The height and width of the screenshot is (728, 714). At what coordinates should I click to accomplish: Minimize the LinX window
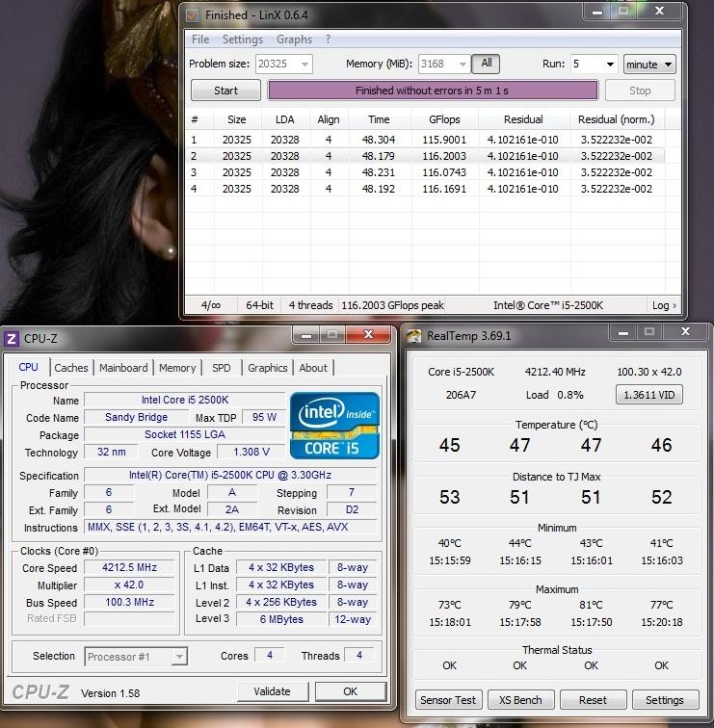click(597, 12)
